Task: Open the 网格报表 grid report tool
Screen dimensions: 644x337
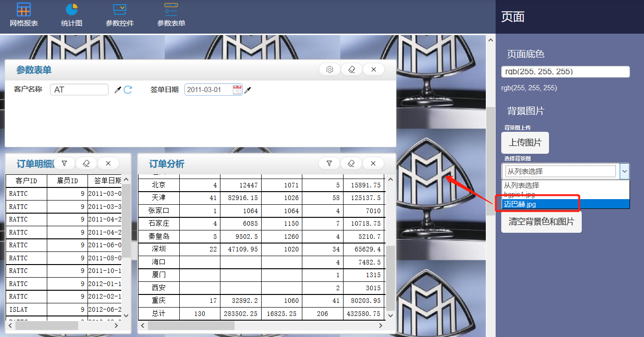Action: (x=24, y=14)
